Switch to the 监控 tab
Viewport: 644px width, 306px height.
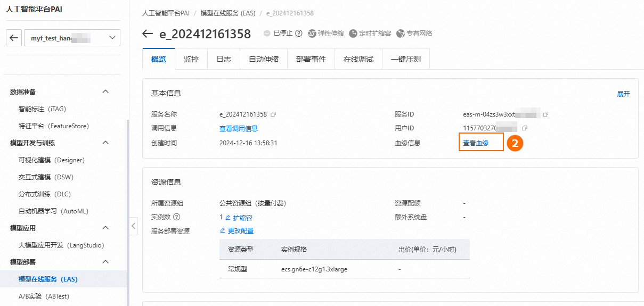pyautogui.click(x=191, y=59)
